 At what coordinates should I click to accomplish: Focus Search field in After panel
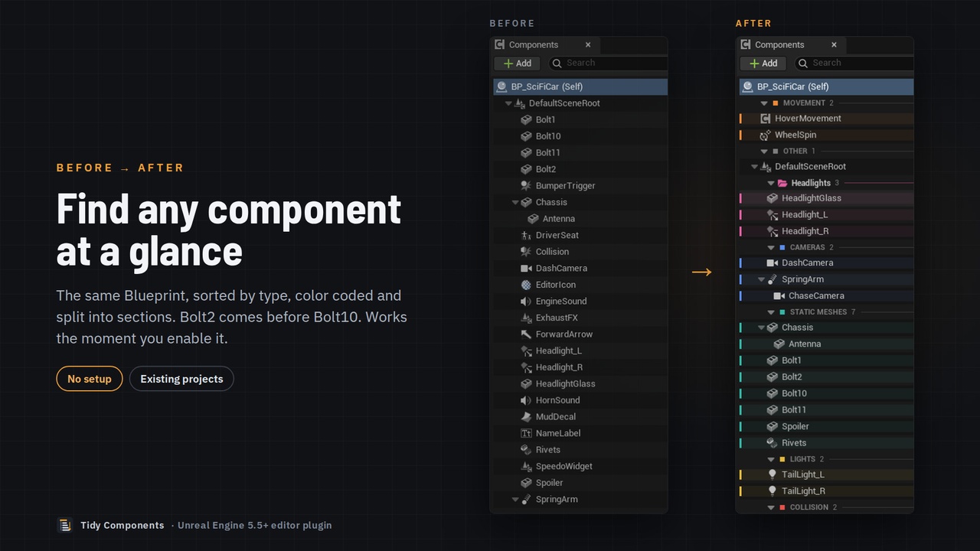click(854, 64)
